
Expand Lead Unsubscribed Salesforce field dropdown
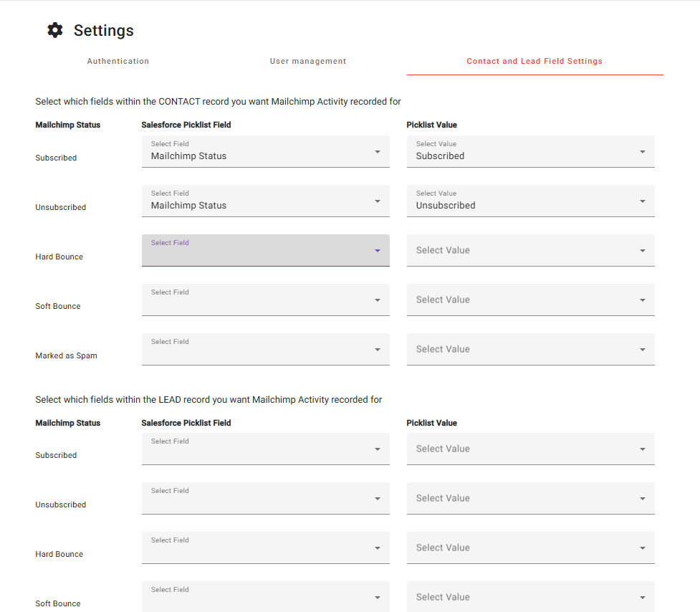tap(265, 498)
